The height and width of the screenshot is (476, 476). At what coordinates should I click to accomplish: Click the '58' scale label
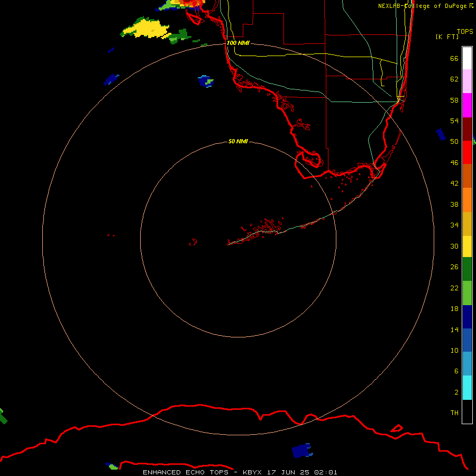[x=454, y=100]
